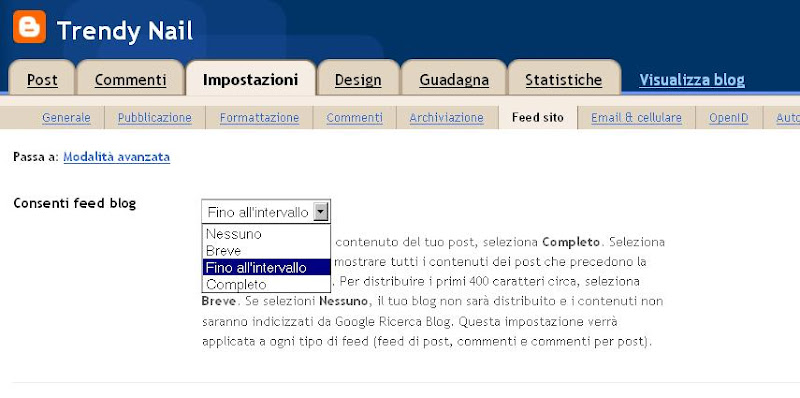Image resolution: width=800 pixels, height=398 pixels.
Task: Go to Archiviazione settings
Action: pos(446,118)
